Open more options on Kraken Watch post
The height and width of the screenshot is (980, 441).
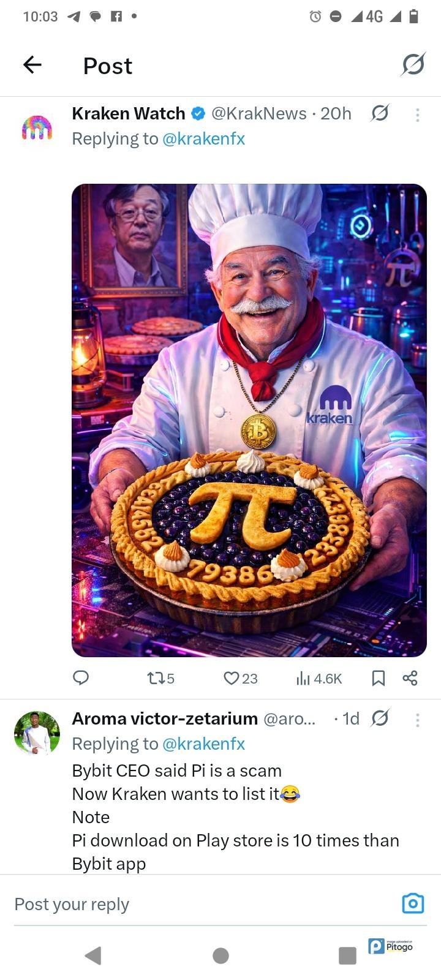[417, 115]
